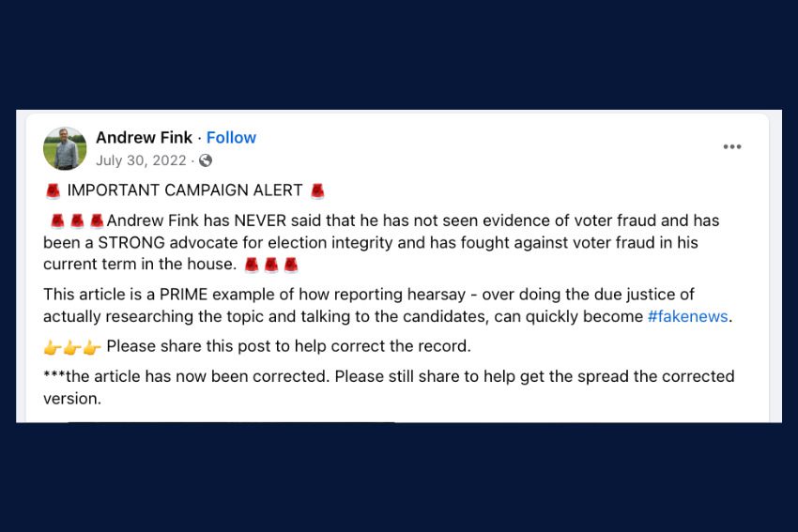Click the siren emoji before "IMPORTANT CAMPAIGN ALERT"
Screen dimensions: 798x532
53,191
